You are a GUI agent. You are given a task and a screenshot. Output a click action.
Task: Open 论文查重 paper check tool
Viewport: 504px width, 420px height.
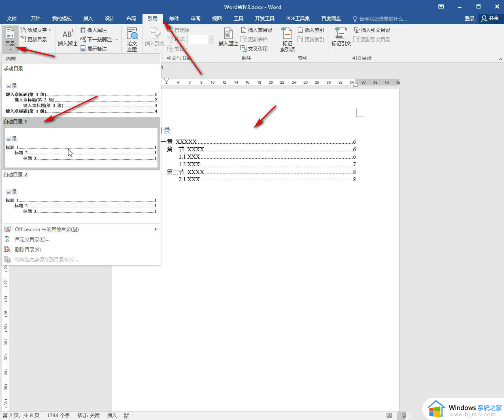(x=132, y=39)
